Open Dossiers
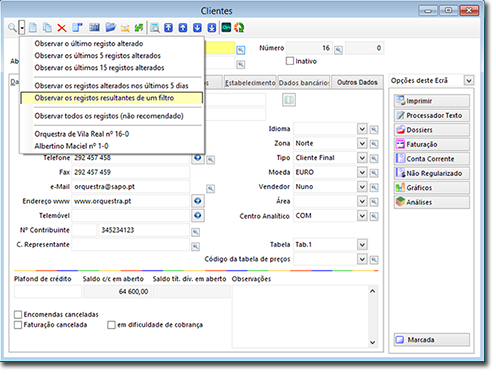Viewport: 496px width, 375px height. [x=432, y=130]
